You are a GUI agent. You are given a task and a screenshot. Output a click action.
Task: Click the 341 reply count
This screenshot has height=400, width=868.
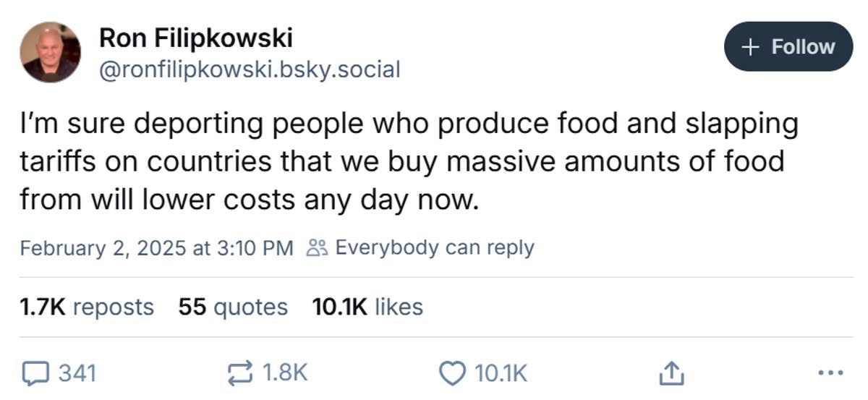click(x=77, y=373)
